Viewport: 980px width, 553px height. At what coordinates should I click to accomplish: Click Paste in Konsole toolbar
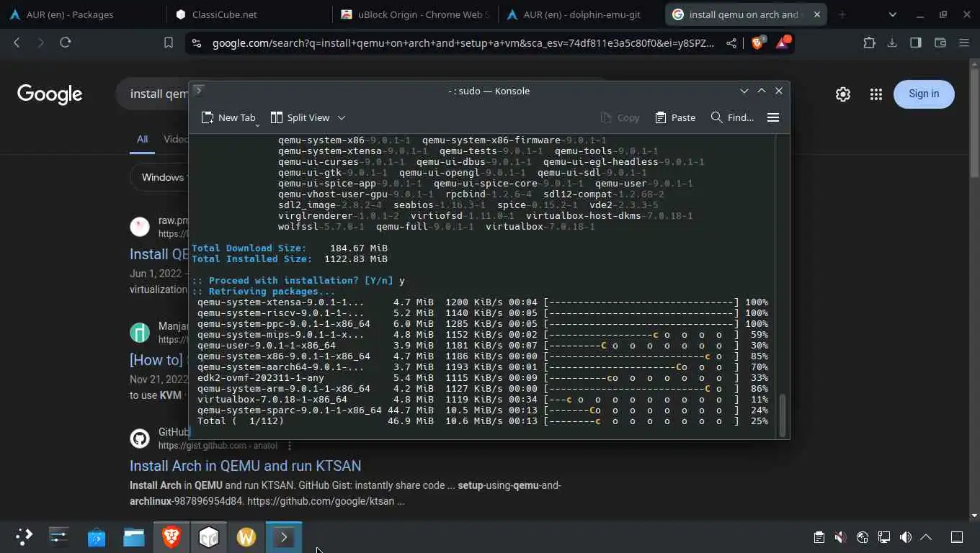click(x=675, y=117)
